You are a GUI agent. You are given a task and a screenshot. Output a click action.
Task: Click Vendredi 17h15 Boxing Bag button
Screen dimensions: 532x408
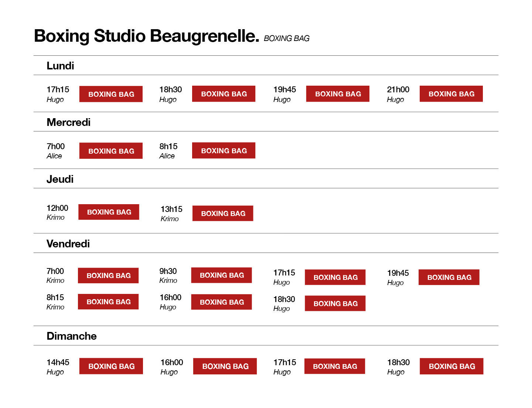(335, 277)
